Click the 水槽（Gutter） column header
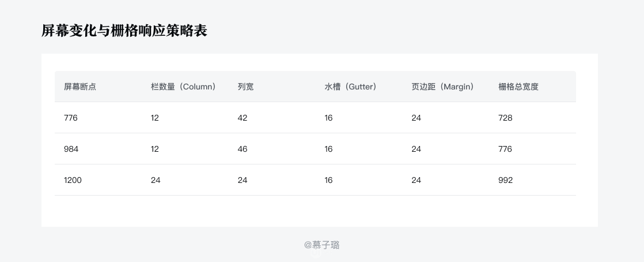 pos(351,87)
